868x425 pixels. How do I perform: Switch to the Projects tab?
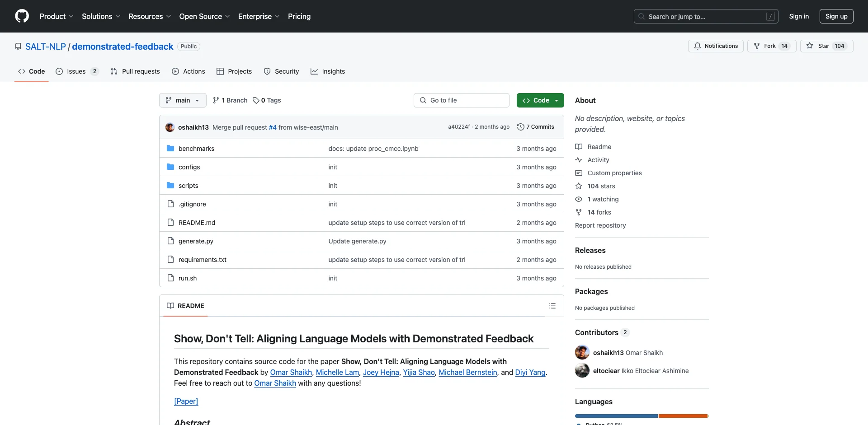point(234,71)
